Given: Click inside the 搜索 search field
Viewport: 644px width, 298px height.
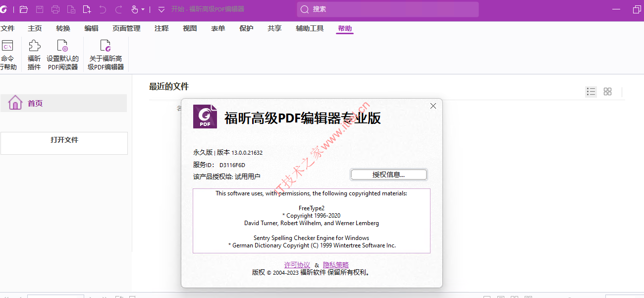Looking at the screenshot, I should click(386, 9).
